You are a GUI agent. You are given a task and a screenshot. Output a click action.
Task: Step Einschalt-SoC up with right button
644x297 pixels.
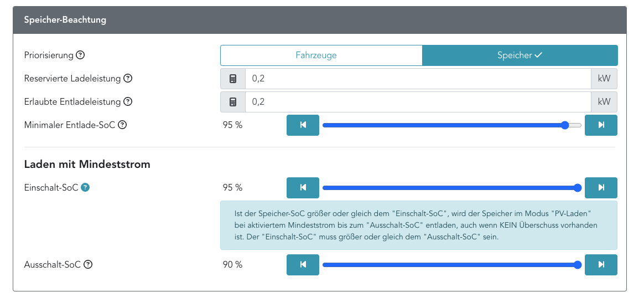point(601,187)
